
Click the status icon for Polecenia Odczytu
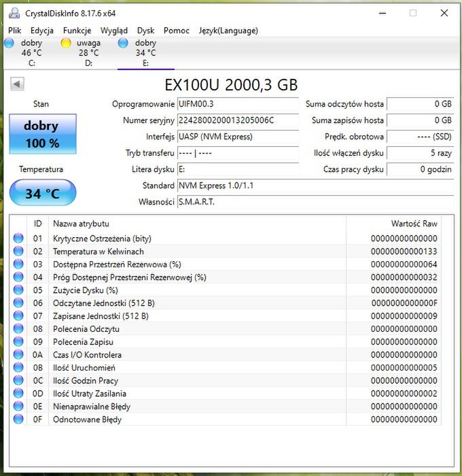(18, 328)
